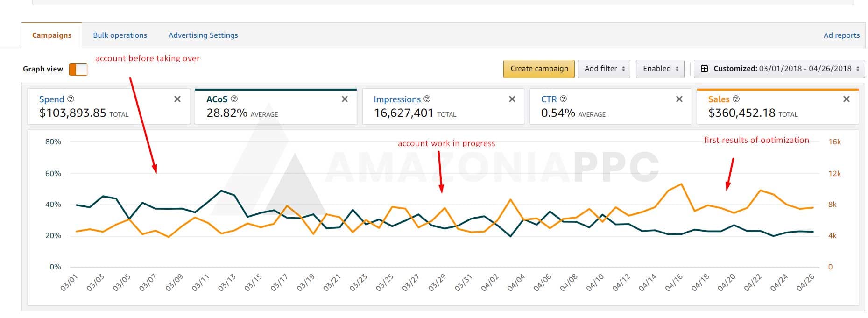Click the 04/16 date axis label
Screen dimensions: 868x318
pyautogui.click(x=674, y=283)
